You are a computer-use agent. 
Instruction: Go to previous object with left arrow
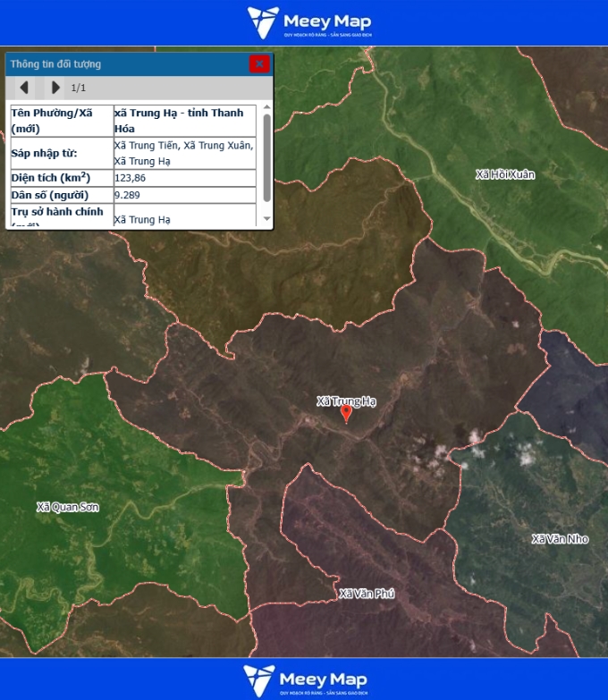(24, 88)
